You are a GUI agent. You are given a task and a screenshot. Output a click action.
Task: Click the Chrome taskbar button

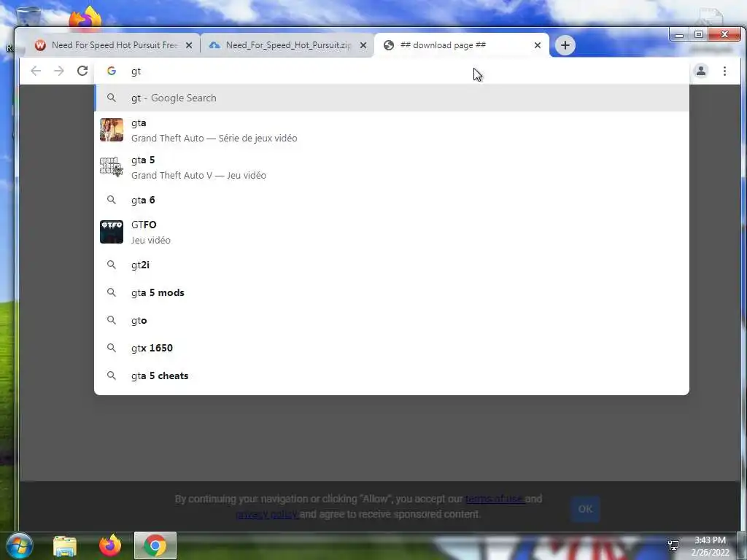155,545
